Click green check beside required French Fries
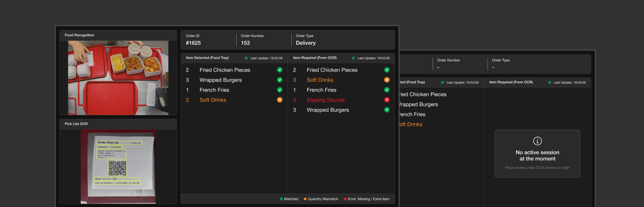The width and height of the screenshot is (644, 207). click(x=387, y=90)
